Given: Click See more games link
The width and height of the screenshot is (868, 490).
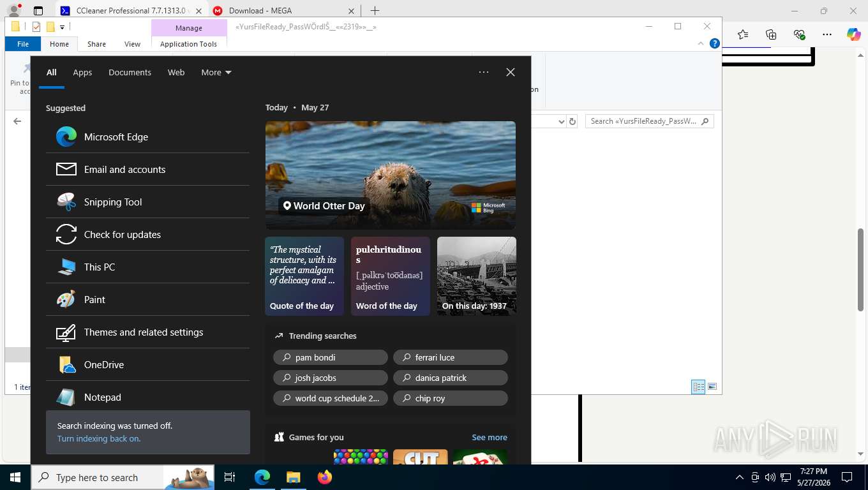Looking at the screenshot, I should (x=490, y=437).
